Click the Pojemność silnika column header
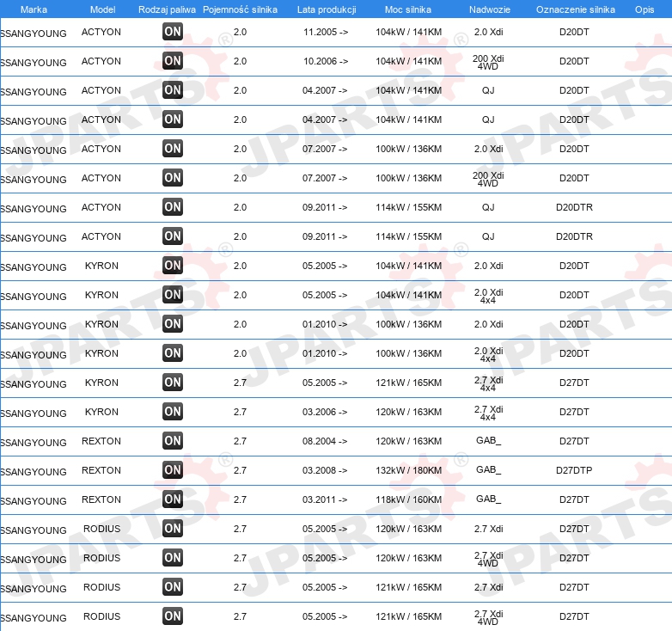672x631 pixels. tap(240, 9)
